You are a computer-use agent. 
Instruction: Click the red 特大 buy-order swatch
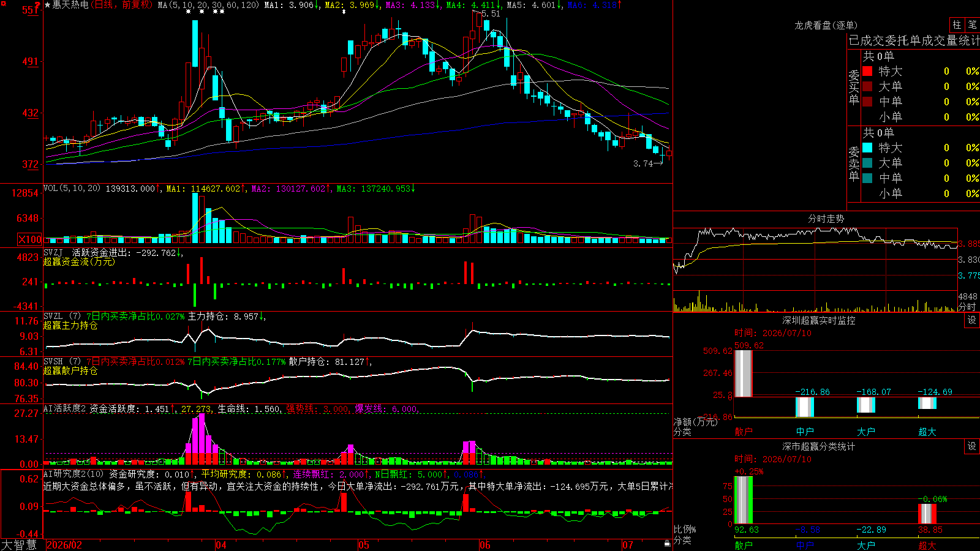(x=867, y=71)
